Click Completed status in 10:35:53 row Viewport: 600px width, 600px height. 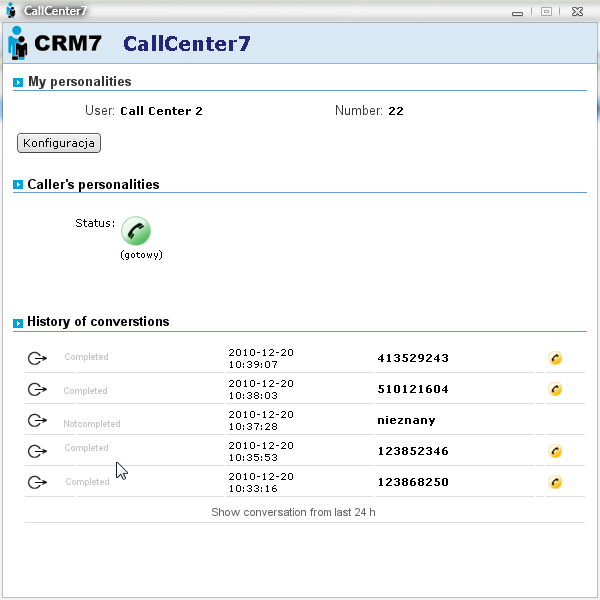tap(86, 448)
